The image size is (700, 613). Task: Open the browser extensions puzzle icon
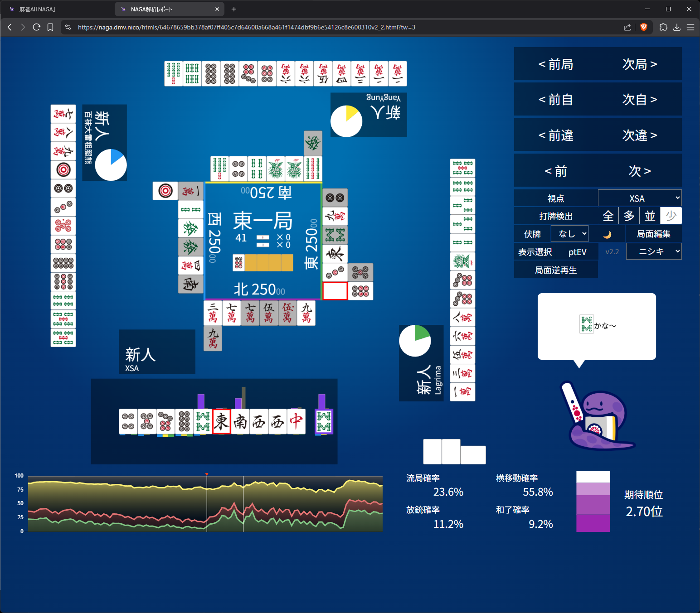point(663,27)
